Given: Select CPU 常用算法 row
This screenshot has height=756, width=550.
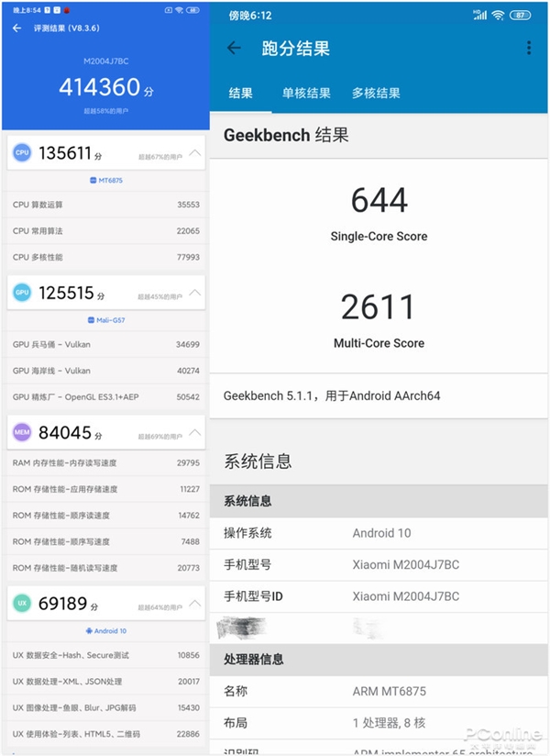Looking at the screenshot, I should point(106,231).
